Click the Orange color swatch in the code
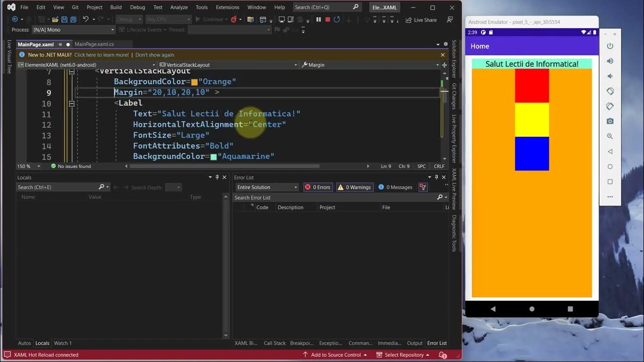Viewport: 644px width, 362px height. 194,82
